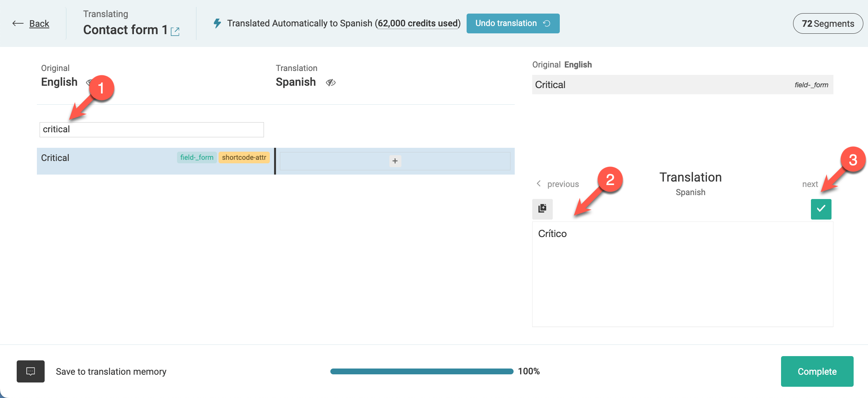Click the undo arrow icon in Undo translation
The width and height of the screenshot is (868, 398).
tap(547, 23)
